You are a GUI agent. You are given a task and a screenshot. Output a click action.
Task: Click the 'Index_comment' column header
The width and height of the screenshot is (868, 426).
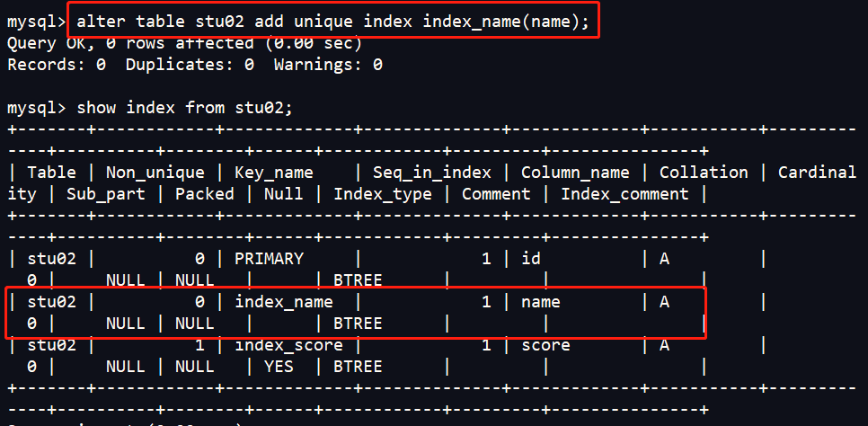(x=625, y=194)
